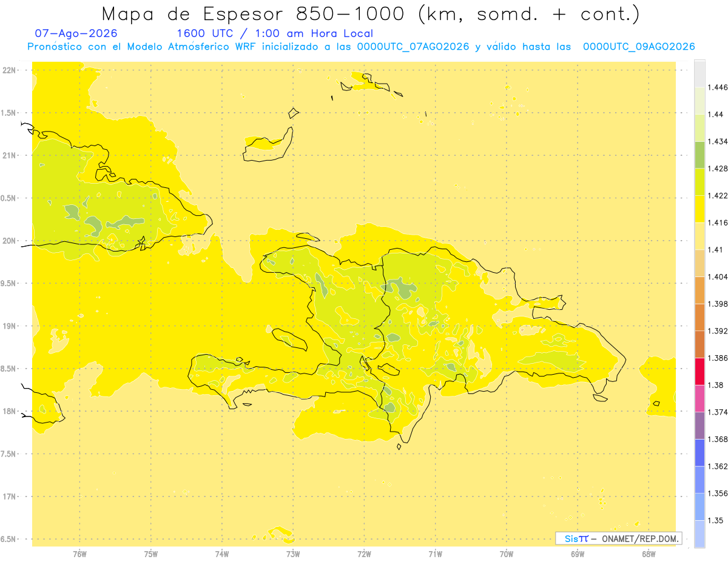Click the 71W longitude label
The height and width of the screenshot is (562, 728).
point(435,554)
